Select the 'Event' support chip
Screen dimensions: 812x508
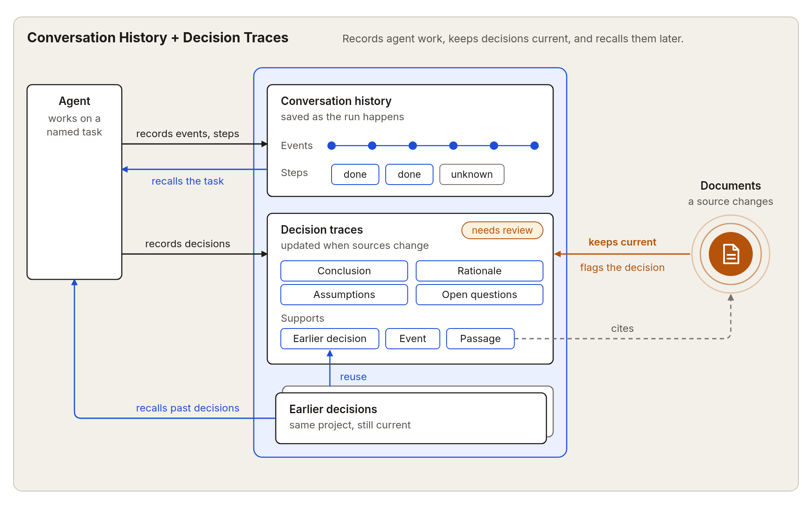pos(413,339)
